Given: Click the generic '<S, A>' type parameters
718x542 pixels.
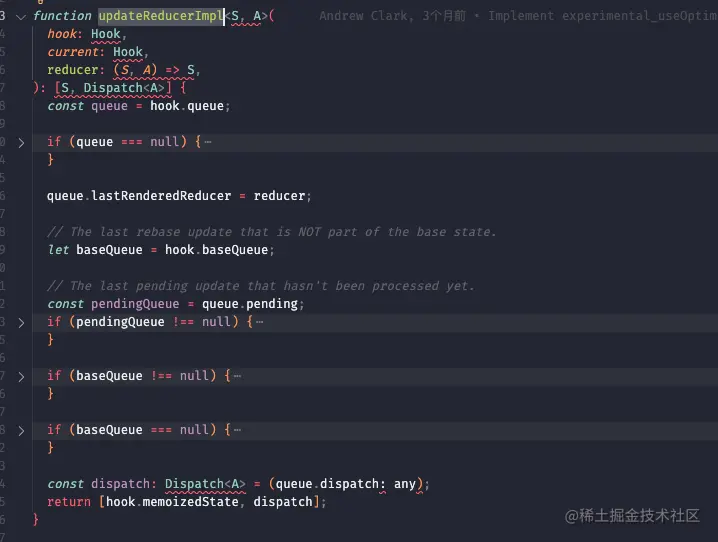Looking at the screenshot, I should (246, 16).
